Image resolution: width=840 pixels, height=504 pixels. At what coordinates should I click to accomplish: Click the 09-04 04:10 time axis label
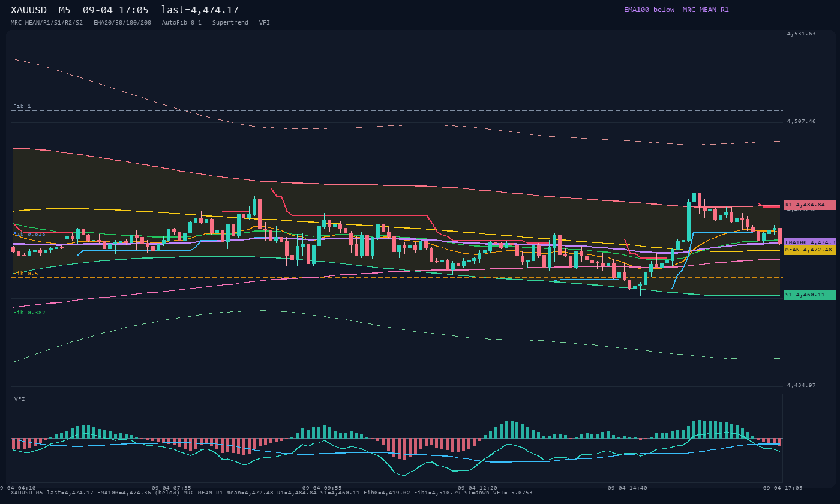pos(18,488)
